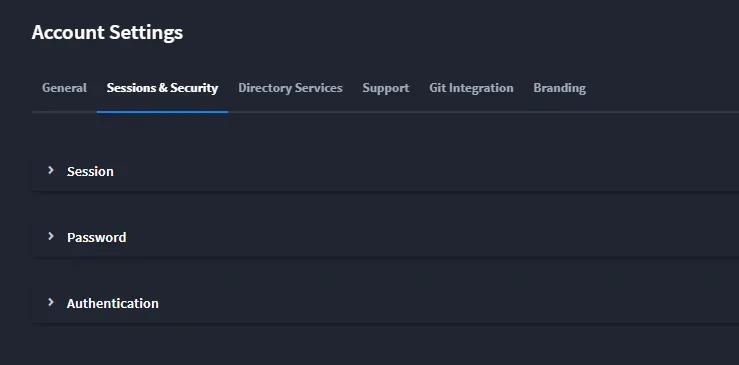Switch to the General tab

[64, 88]
